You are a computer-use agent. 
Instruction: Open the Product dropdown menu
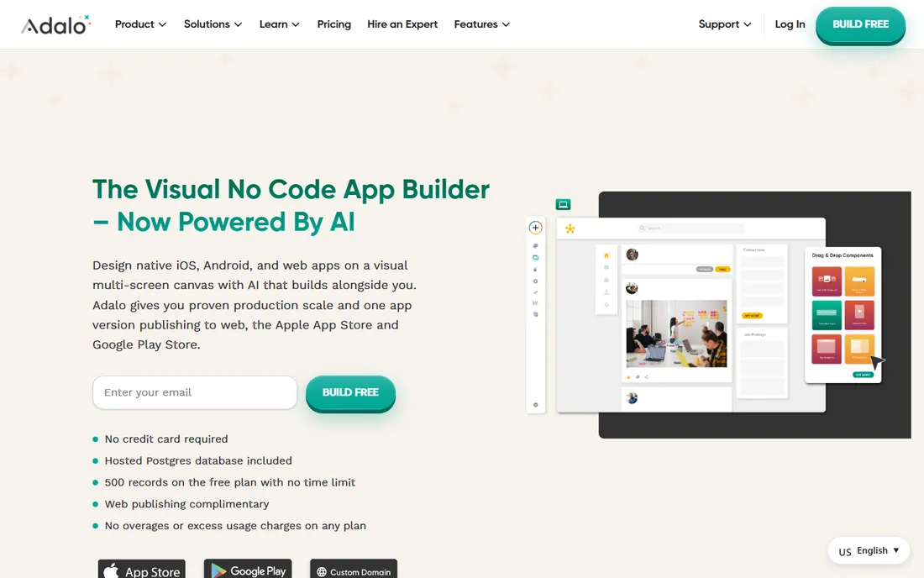pyautogui.click(x=140, y=24)
